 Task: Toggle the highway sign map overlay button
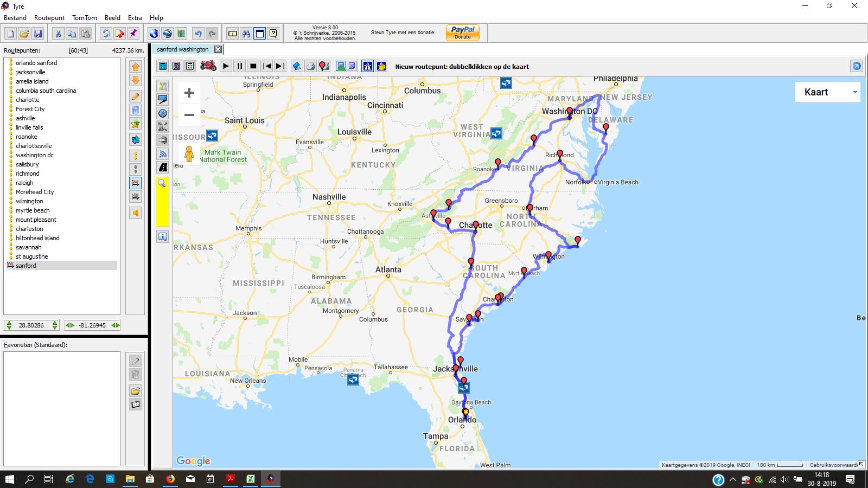[368, 66]
